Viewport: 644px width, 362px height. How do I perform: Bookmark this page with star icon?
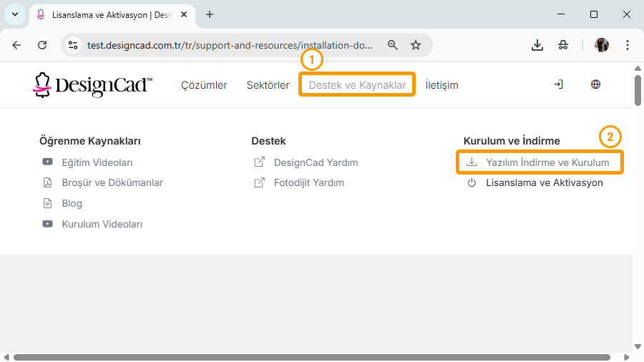416,45
